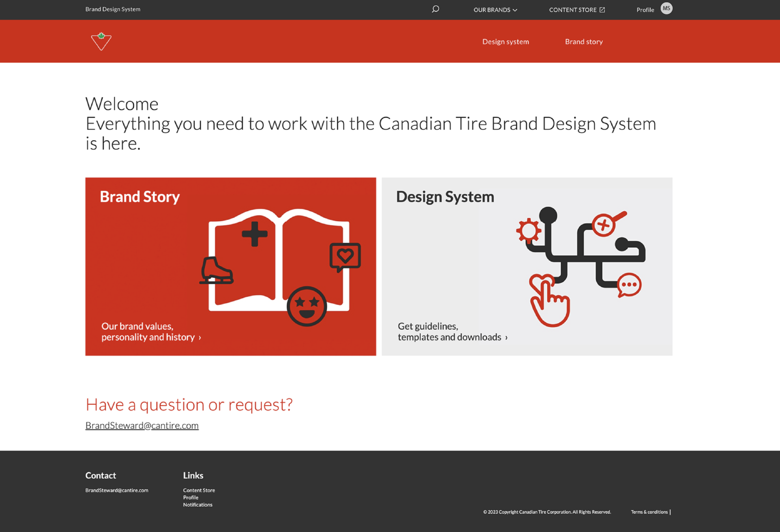Click 'Have a question or request?' heading

click(189, 404)
